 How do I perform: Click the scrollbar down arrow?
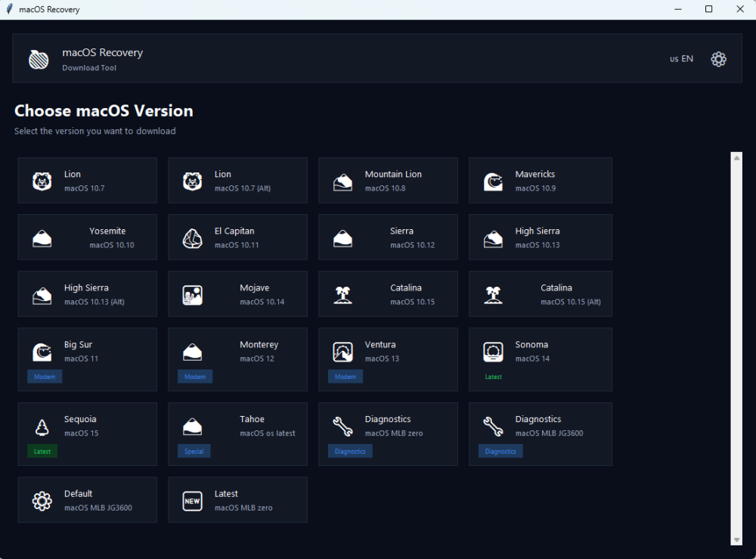pyautogui.click(x=736, y=539)
